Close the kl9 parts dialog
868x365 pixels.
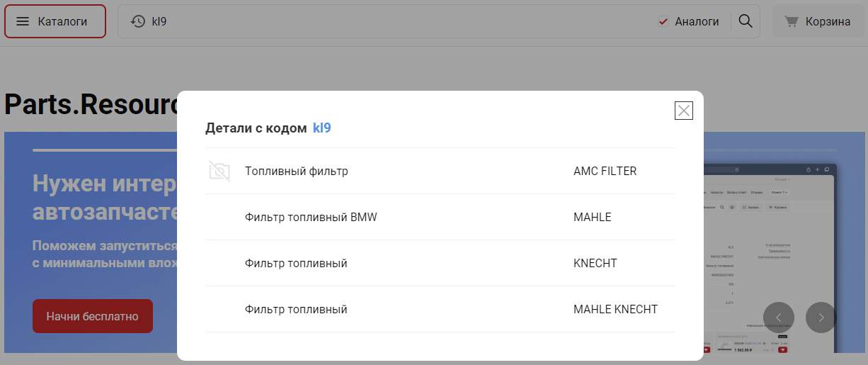coord(683,111)
